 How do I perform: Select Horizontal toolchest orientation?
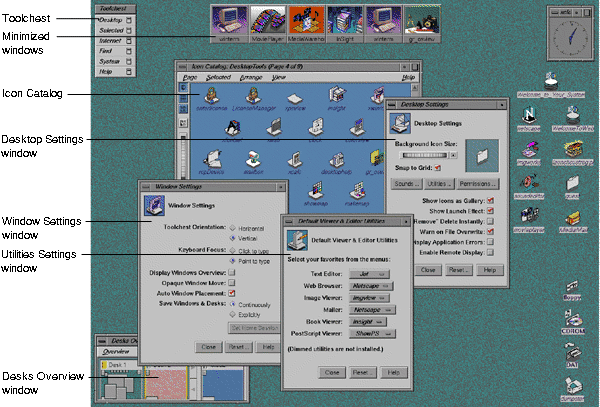pos(232,226)
